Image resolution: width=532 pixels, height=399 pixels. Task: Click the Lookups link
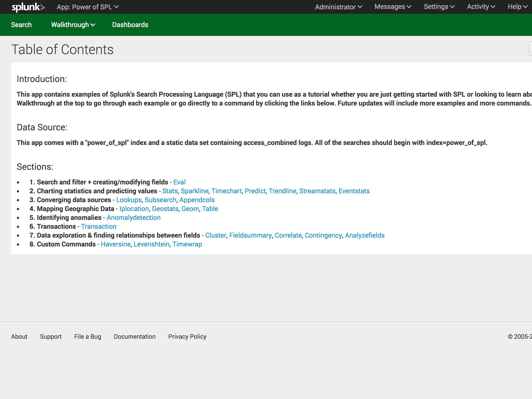129,200
